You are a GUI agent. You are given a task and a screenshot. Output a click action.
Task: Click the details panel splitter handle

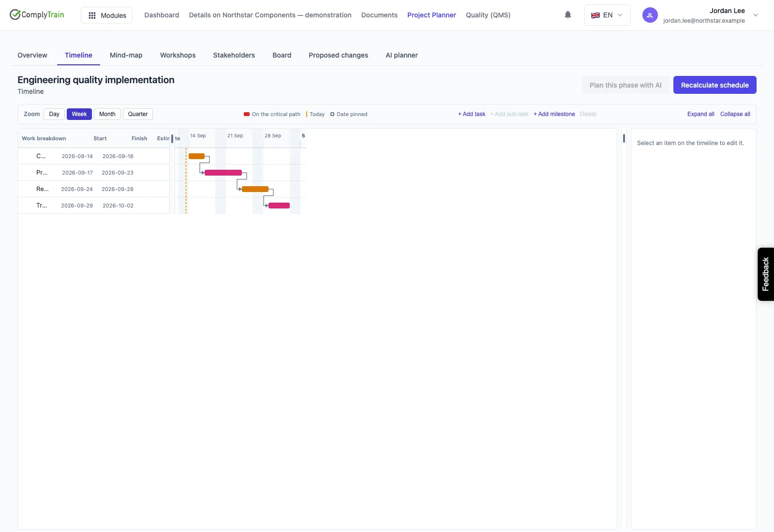624,138
